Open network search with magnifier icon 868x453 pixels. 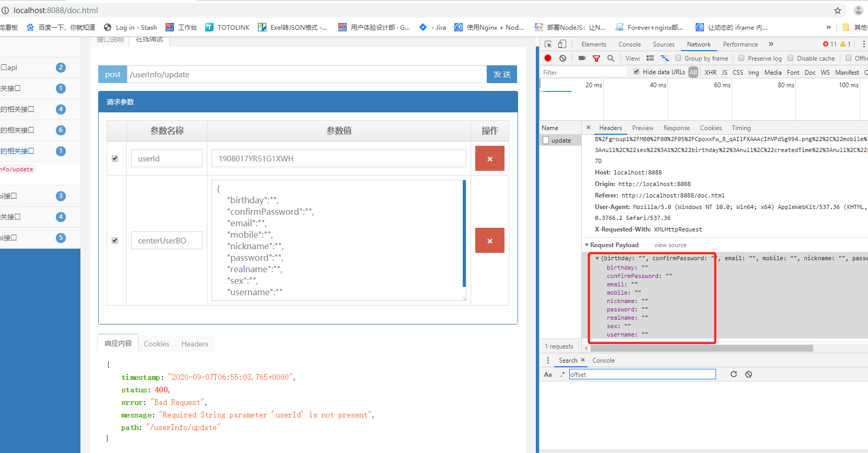click(611, 58)
